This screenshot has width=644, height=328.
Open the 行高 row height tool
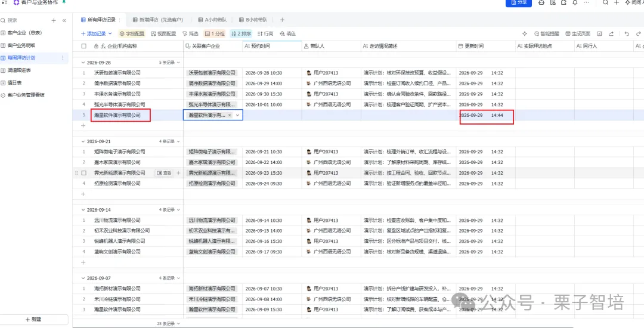(265, 33)
